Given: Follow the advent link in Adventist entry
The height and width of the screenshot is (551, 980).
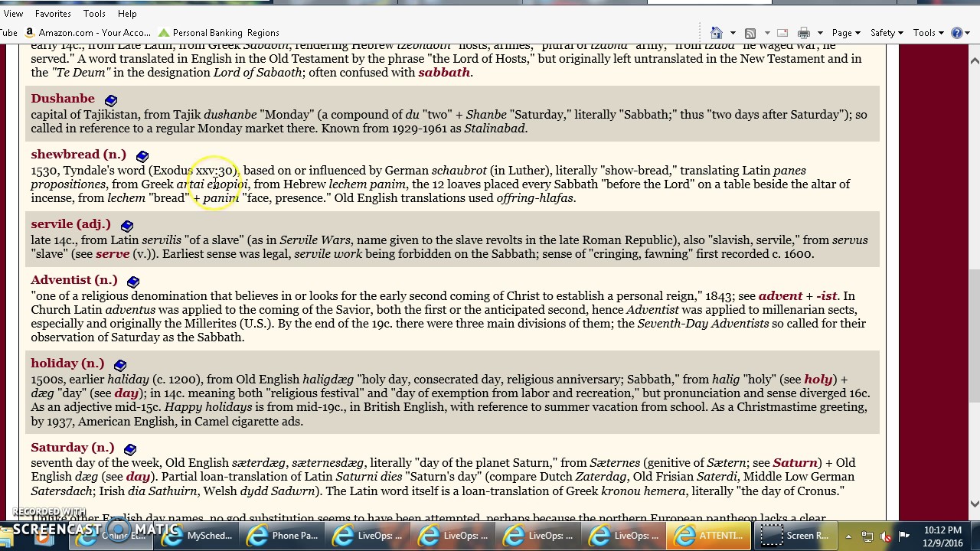Looking at the screenshot, I should pyautogui.click(x=780, y=296).
